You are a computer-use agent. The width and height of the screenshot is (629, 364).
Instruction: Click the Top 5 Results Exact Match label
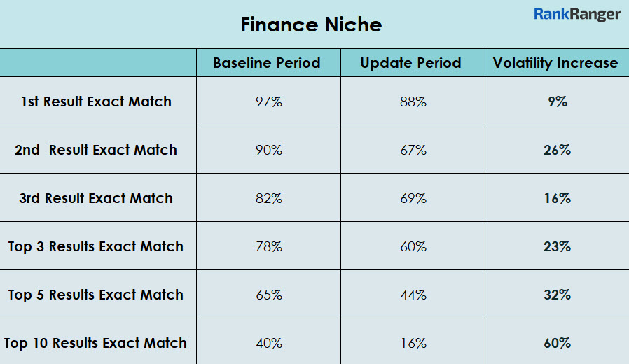pyautogui.click(x=96, y=295)
